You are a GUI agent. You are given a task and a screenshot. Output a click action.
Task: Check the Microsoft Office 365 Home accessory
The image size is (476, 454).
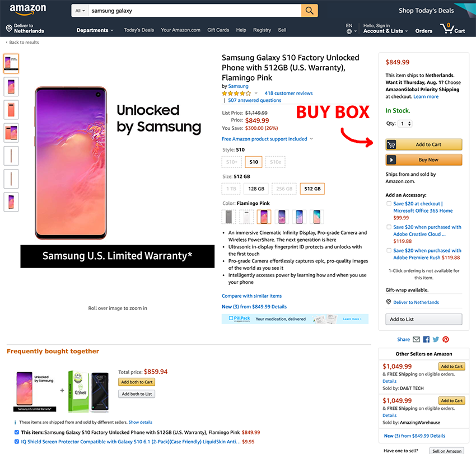(x=389, y=204)
